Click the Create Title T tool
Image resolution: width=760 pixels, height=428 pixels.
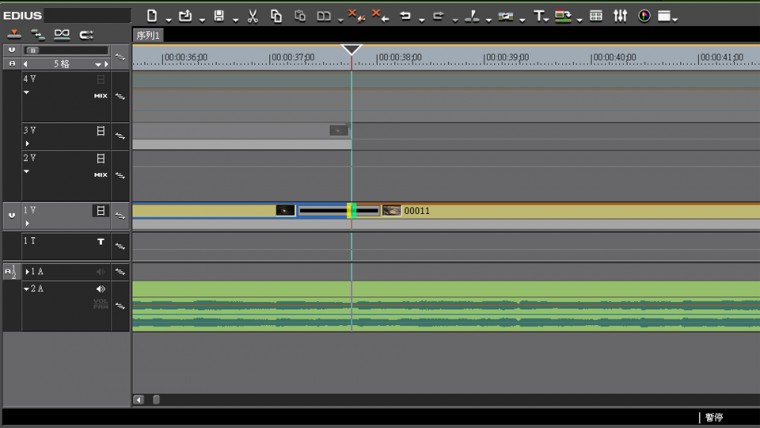click(x=538, y=16)
